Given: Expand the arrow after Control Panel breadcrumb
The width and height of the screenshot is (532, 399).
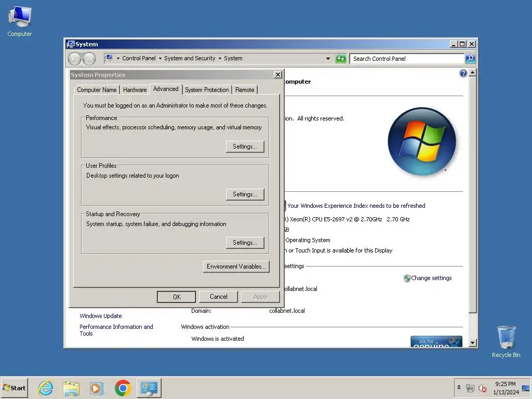Looking at the screenshot, I should click(x=160, y=58).
